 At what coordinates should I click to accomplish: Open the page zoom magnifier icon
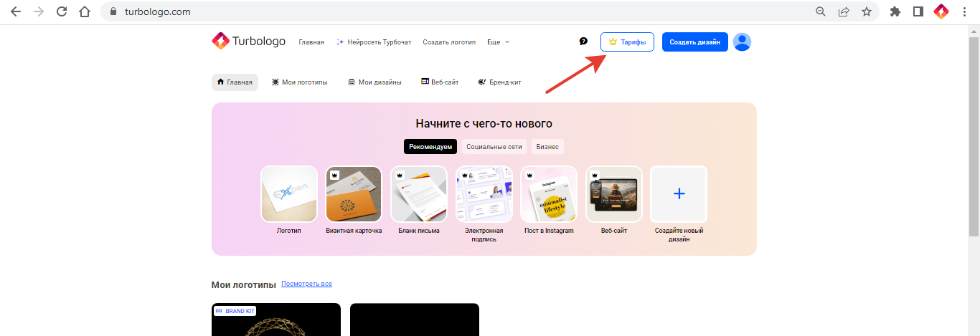(x=821, y=11)
